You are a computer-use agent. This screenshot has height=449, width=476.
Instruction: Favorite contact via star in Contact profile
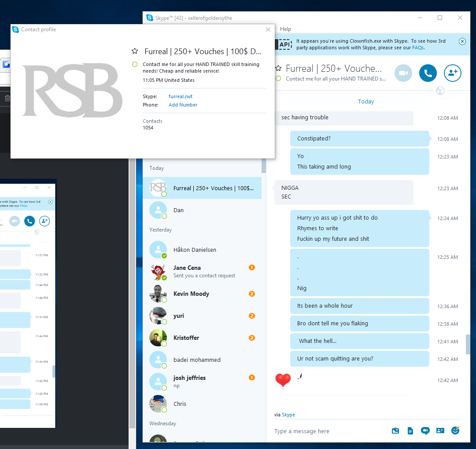point(135,51)
